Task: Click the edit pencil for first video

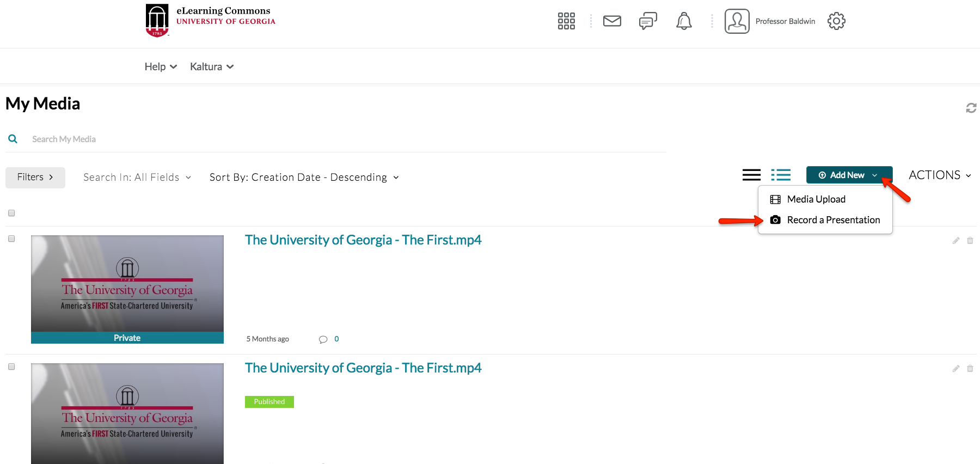Action: pyautogui.click(x=955, y=241)
